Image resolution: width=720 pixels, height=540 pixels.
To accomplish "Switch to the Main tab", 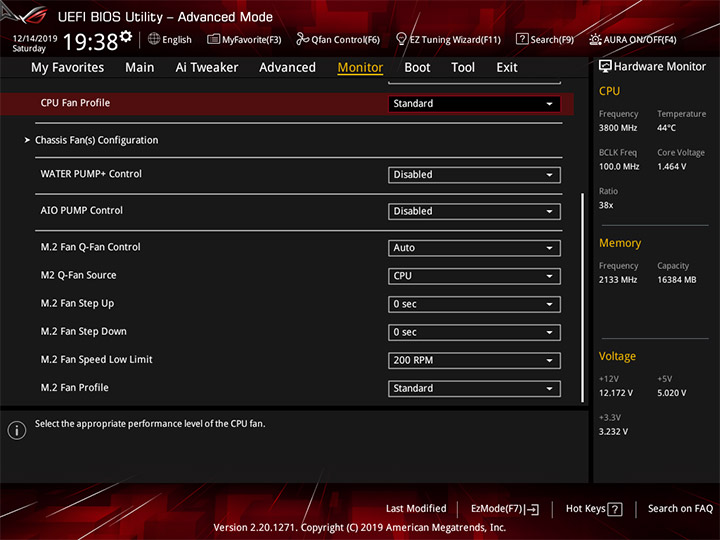I will click(140, 68).
